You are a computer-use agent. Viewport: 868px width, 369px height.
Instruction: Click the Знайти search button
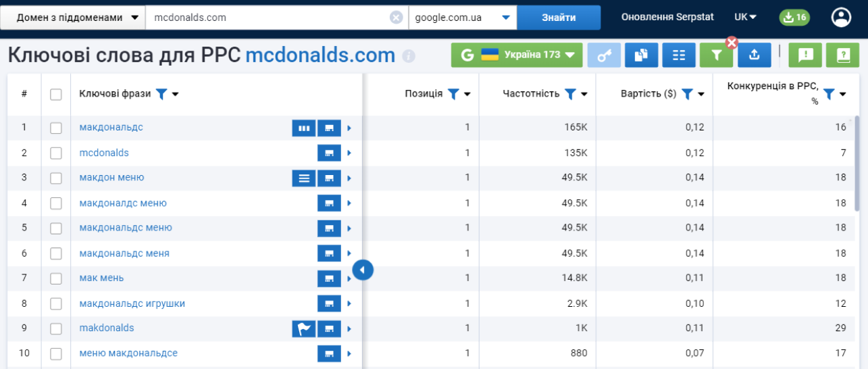tap(559, 18)
